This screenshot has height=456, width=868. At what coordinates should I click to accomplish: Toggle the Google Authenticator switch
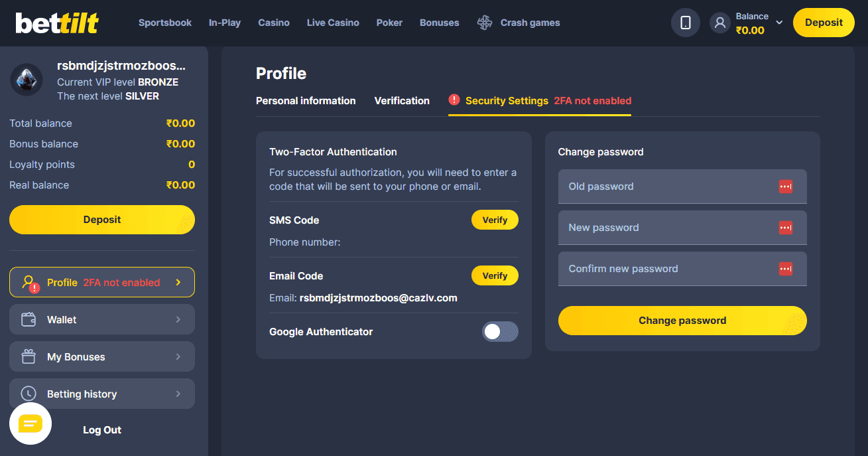point(500,332)
